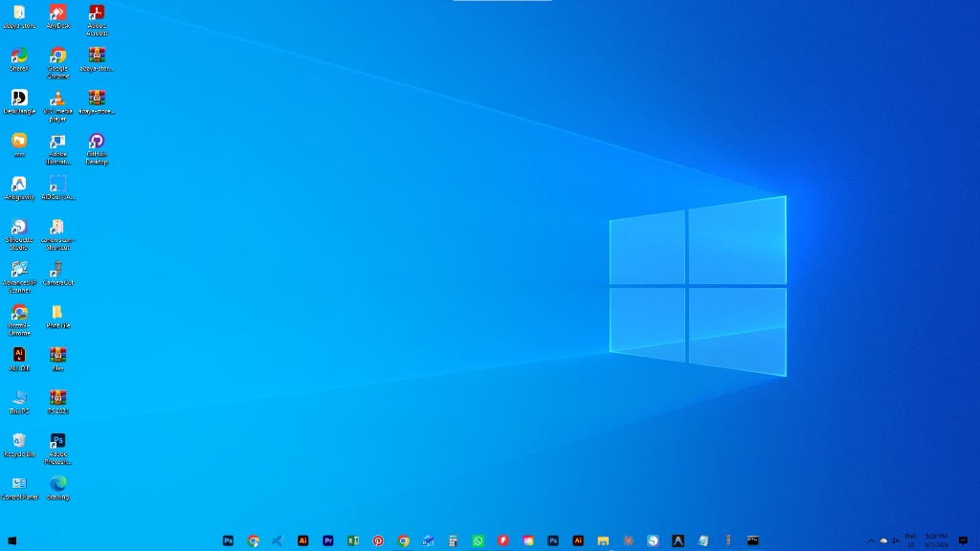Switch the ENG US input language

911,541
